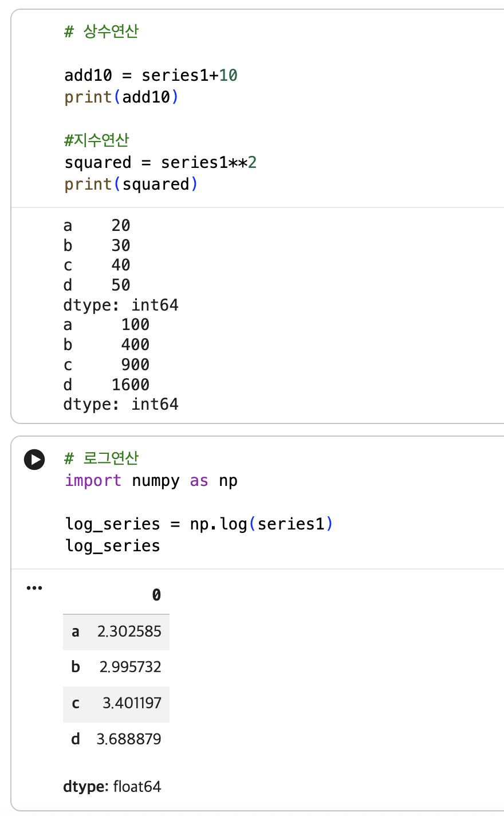Select table row d with 3.688879
This screenshot has height=816, width=504.
116,739
